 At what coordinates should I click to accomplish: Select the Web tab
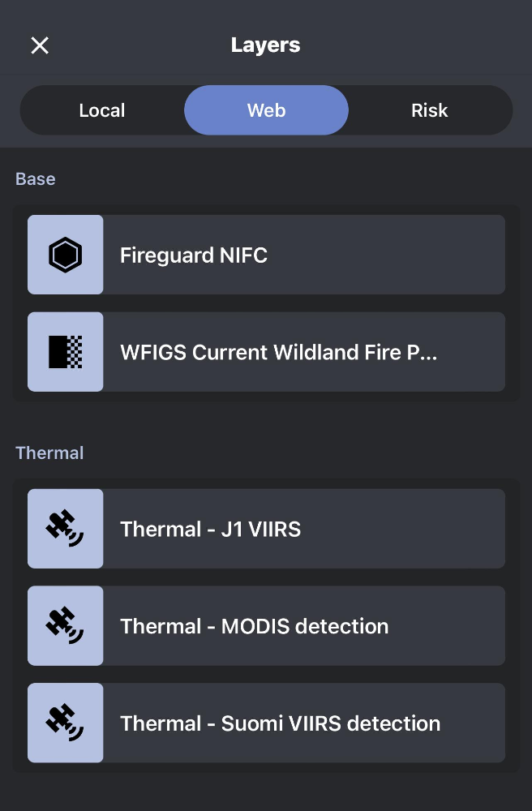pos(266,110)
